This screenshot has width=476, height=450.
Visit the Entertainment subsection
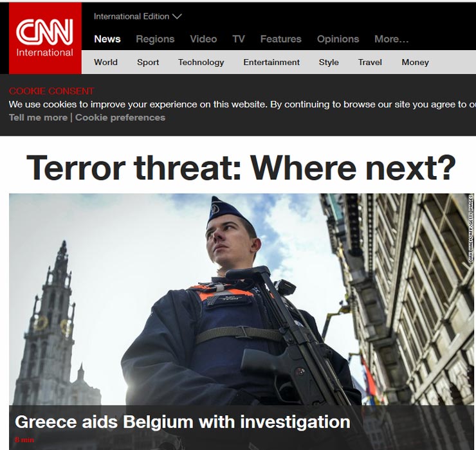click(x=271, y=62)
